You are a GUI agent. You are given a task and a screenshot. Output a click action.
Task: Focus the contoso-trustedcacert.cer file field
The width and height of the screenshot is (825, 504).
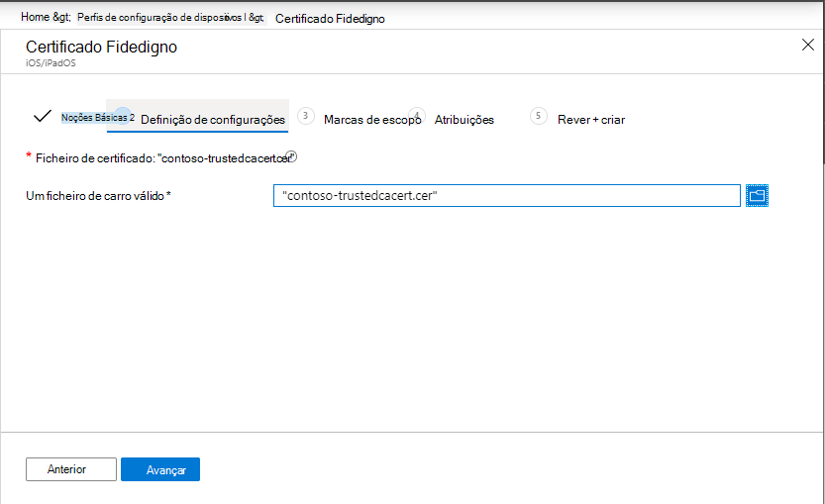pyautogui.click(x=507, y=196)
